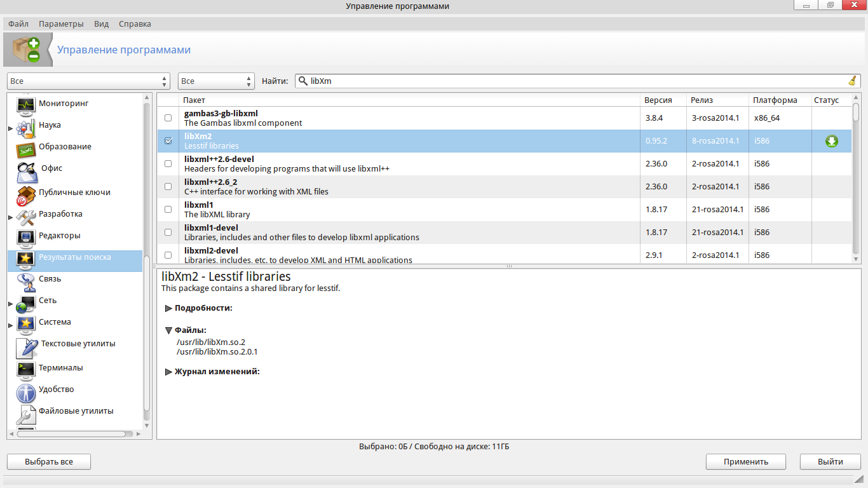Screen dimensions: 868x488
Task: Expand the Журнал изменений section
Action: 169,372
